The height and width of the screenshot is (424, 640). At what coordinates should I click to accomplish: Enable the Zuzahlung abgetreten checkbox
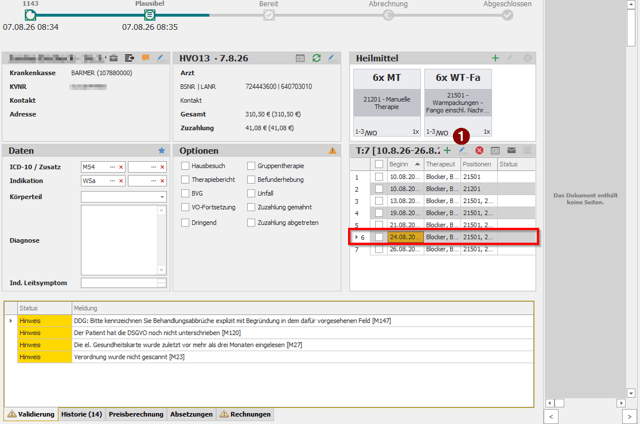[251, 222]
